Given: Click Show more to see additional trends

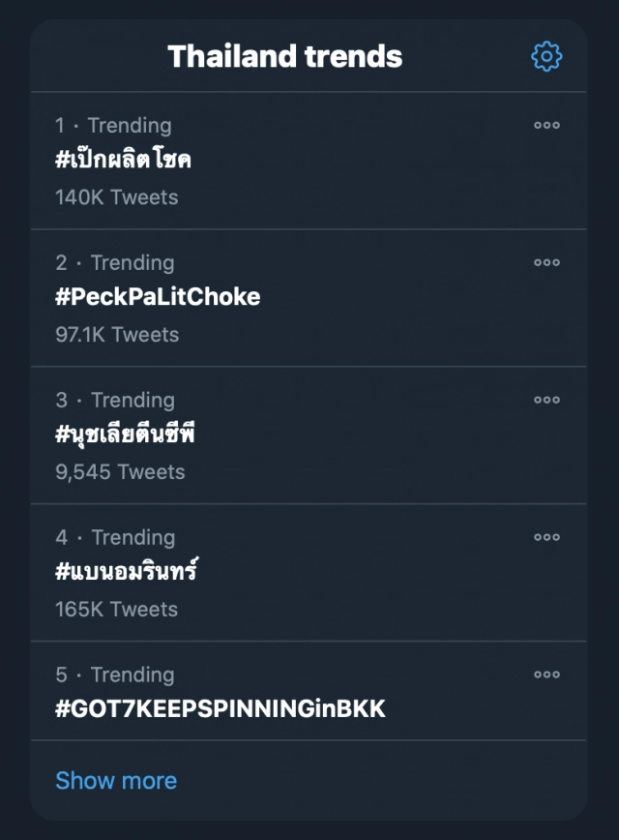Looking at the screenshot, I should [116, 780].
